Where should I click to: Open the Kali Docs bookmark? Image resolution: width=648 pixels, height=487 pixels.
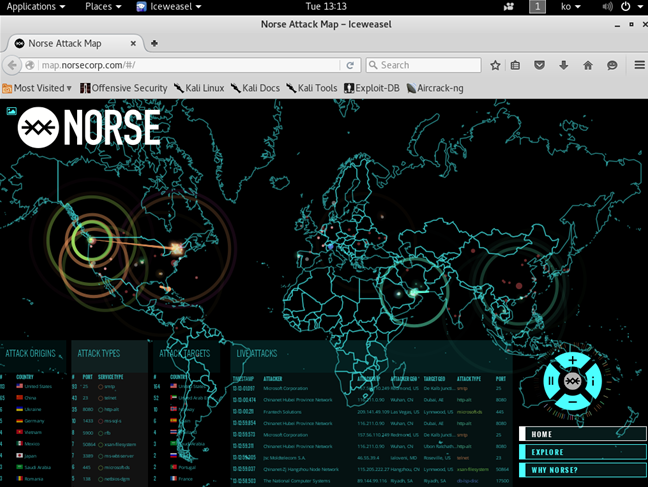click(255, 88)
